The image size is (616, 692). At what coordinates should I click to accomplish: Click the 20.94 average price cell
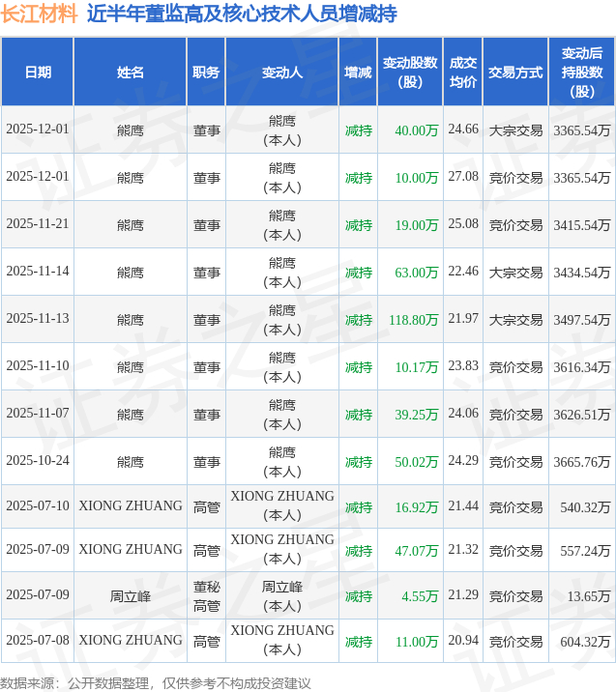click(x=463, y=640)
